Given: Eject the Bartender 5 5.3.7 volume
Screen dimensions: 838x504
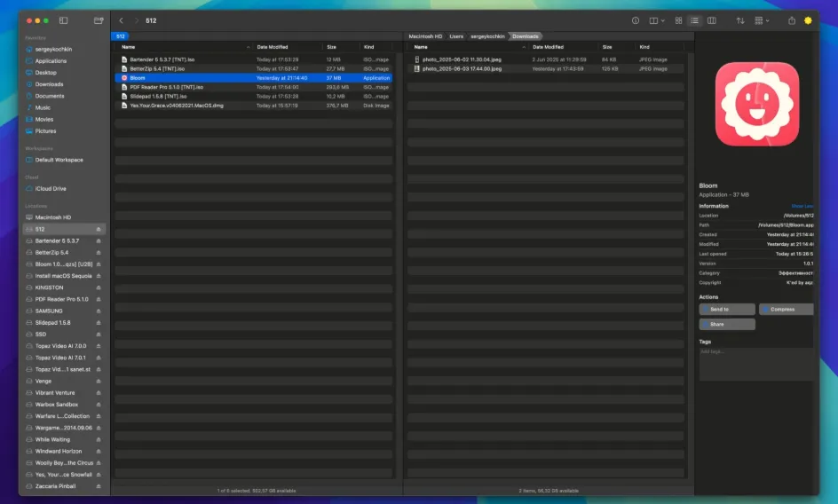Looking at the screenshot, I should (99, 241).
